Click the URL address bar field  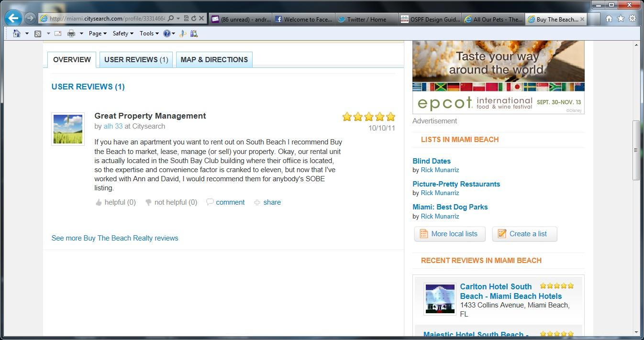107,19
